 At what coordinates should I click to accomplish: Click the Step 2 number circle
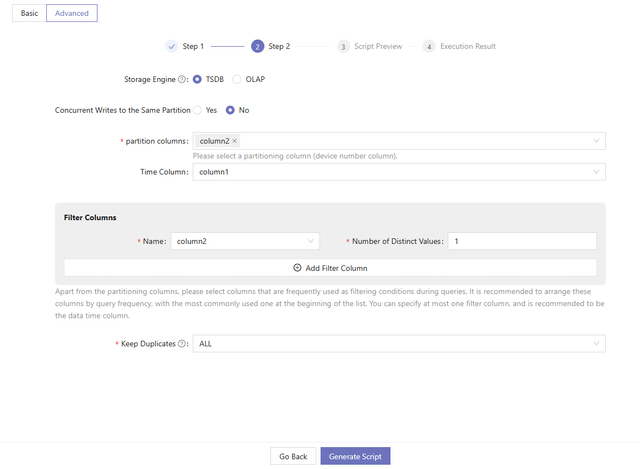(x=258, y=46)
